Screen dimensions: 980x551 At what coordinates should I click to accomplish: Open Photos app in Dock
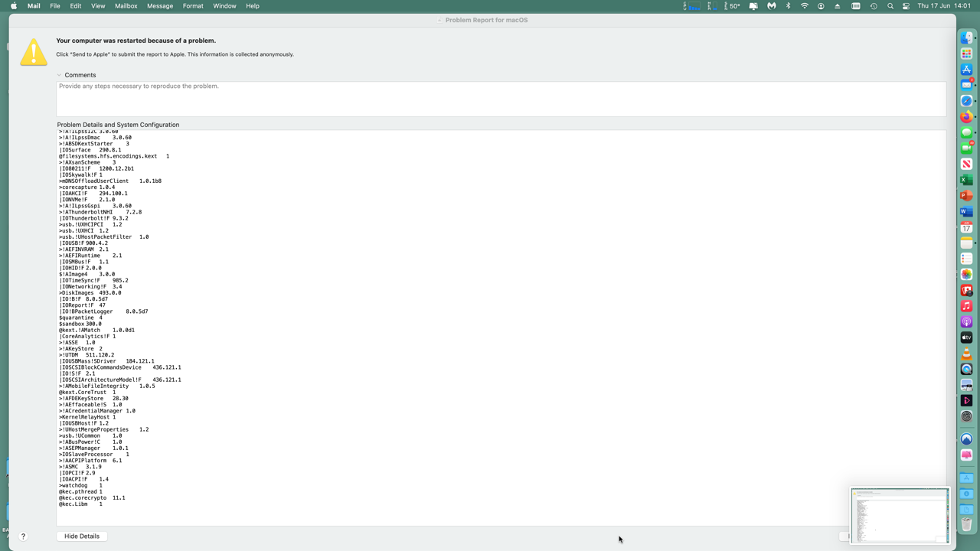[966, 274]
